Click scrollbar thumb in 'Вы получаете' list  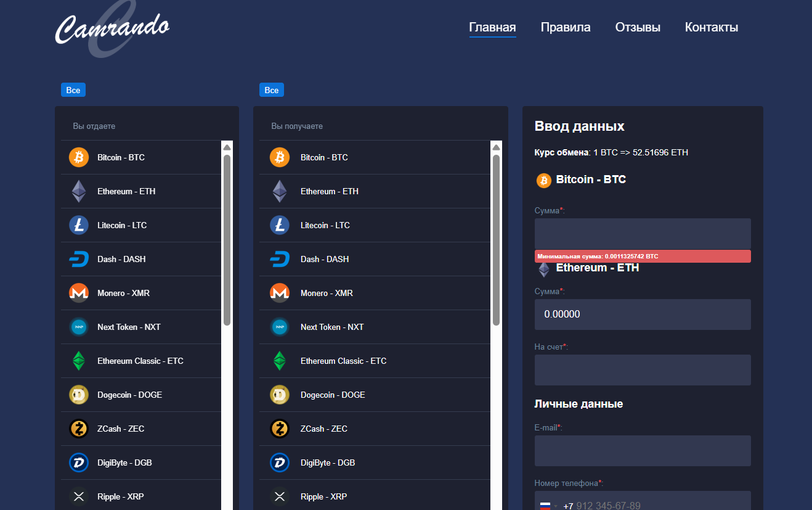click(496, 239)
